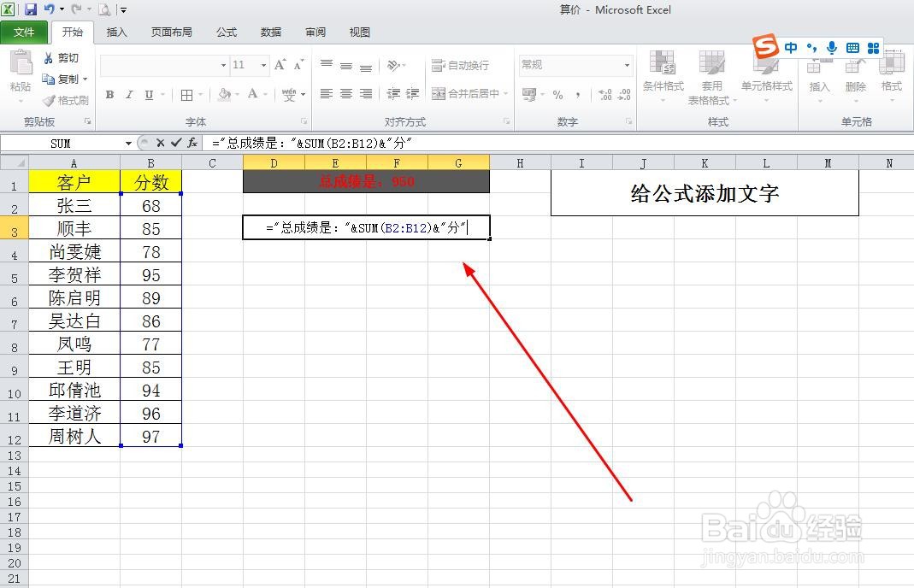The height and width of the screenshot is (588, 914).
Task: Open Format as Table (套用表格格式)
Action: [711, 78]
